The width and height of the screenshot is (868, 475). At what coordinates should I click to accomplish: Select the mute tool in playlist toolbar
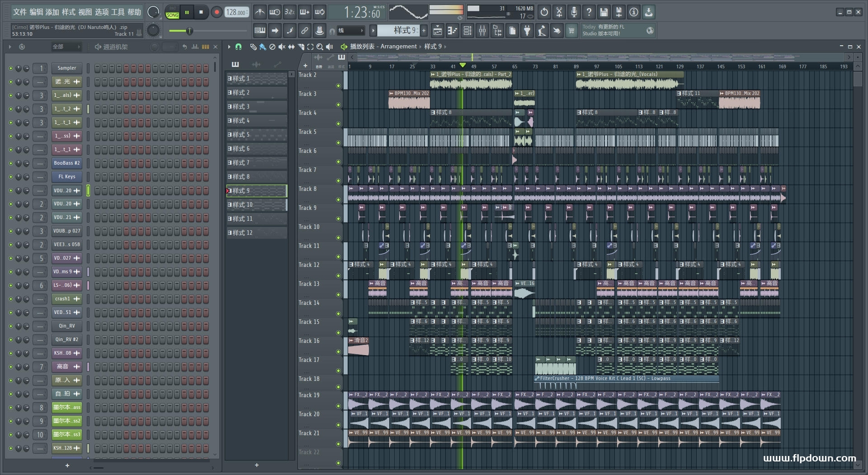[282, 47]
